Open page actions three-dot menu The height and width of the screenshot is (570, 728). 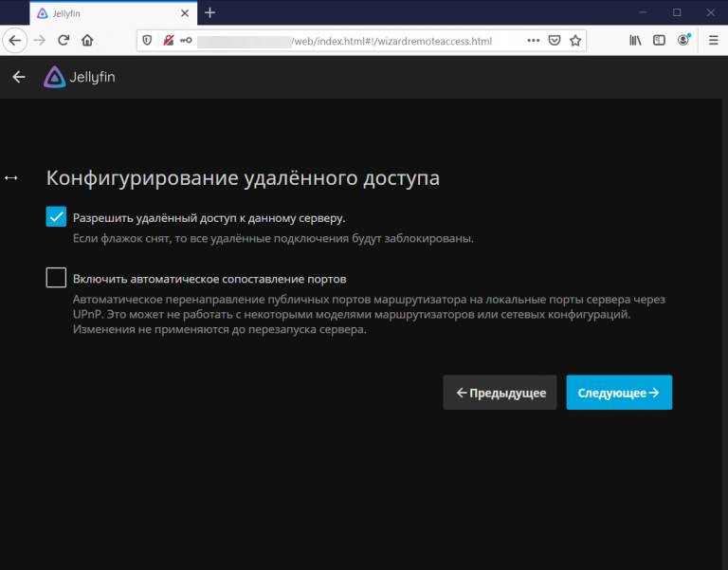(x=534, y=41)
